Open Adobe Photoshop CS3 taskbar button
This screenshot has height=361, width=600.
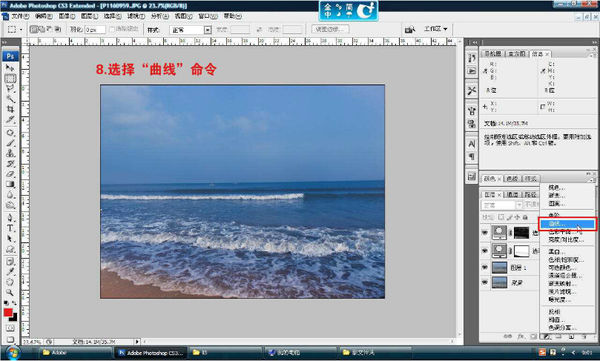151,353
